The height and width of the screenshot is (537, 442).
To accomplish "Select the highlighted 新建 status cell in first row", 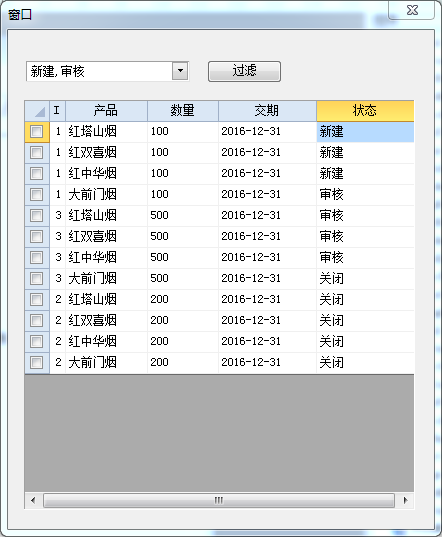I will [x=365, y=132].
